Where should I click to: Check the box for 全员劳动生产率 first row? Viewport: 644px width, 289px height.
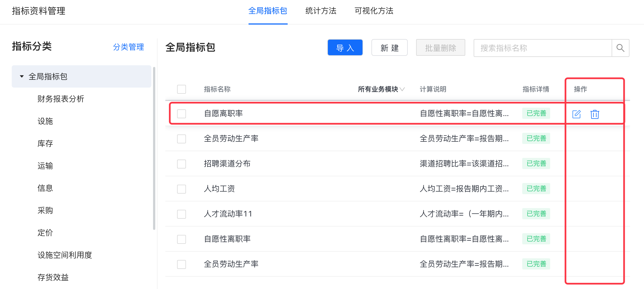point(182,139)
